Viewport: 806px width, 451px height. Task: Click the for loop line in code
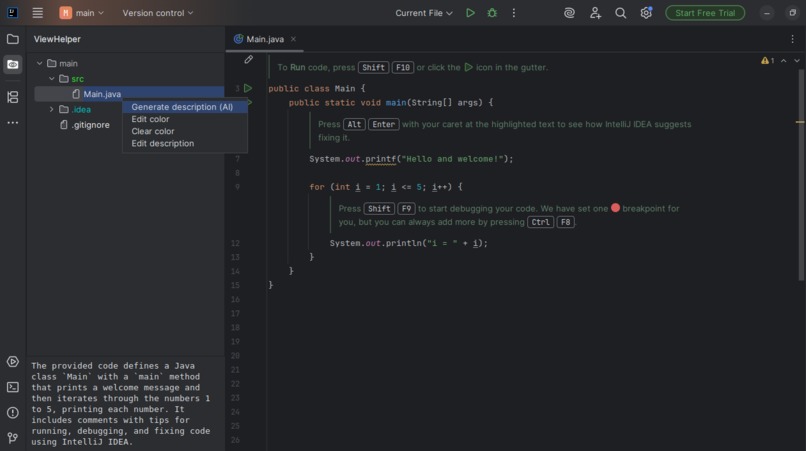point(386,187)
